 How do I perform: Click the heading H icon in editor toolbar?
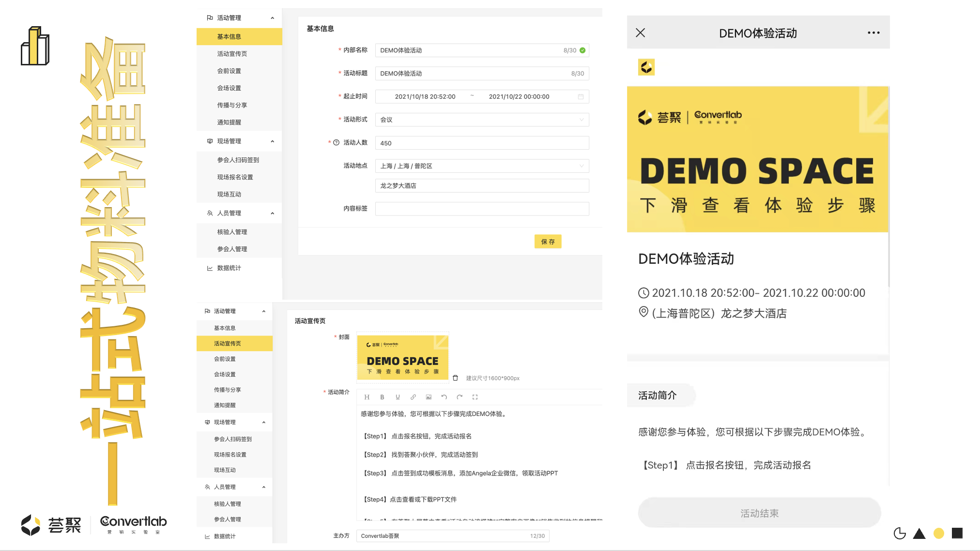point(367,397)
